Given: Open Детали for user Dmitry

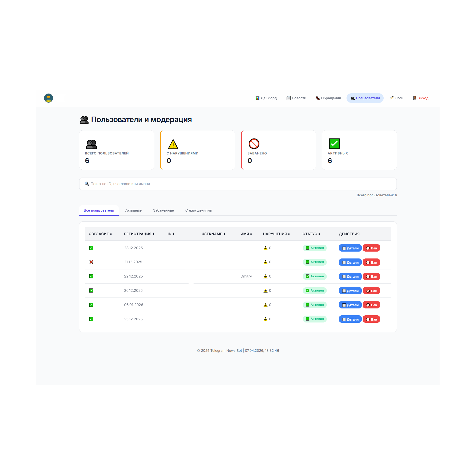Looking at the screenshot, I should pyautogui.click(x=350, y=276).
